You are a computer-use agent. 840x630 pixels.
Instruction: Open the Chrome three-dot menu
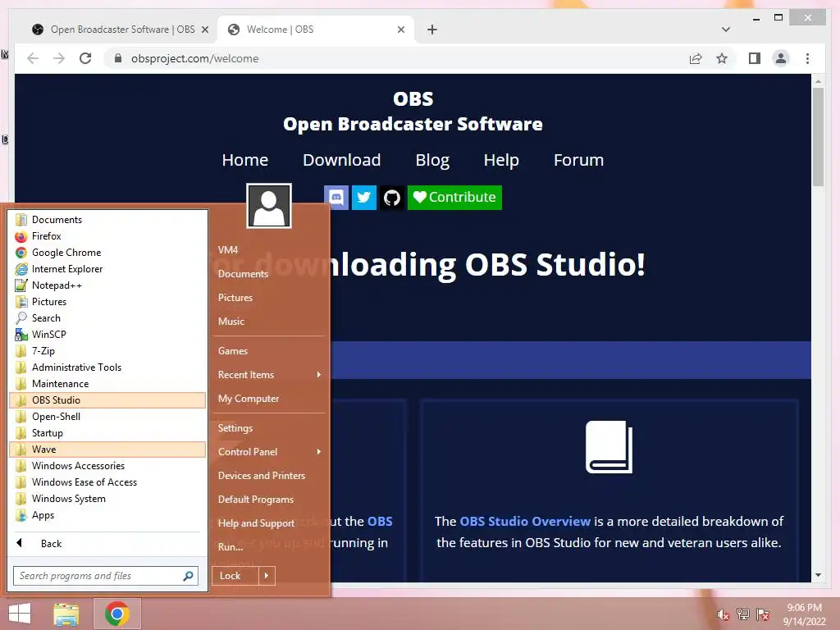point(807,58)
